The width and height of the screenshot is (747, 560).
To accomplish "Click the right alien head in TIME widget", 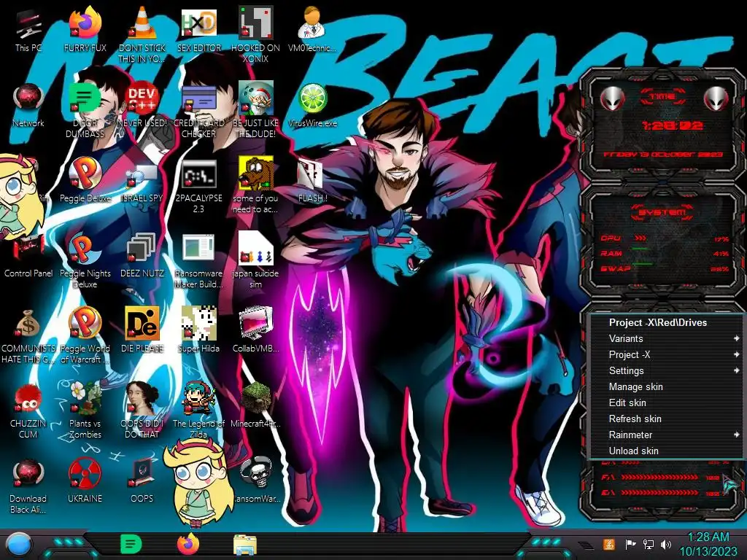I will pos(716,98).
